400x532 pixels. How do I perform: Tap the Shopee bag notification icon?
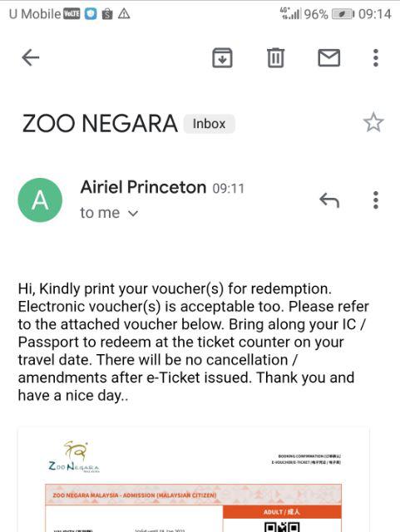(107, 14)
